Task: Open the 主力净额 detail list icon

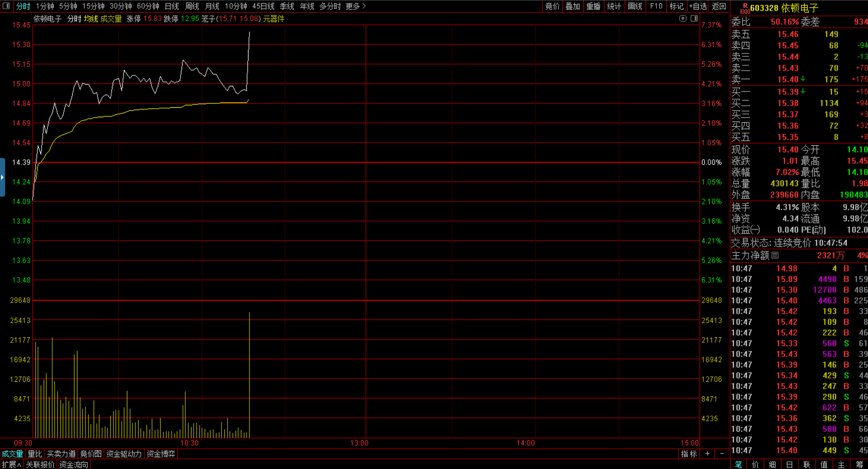Action: 775,255
